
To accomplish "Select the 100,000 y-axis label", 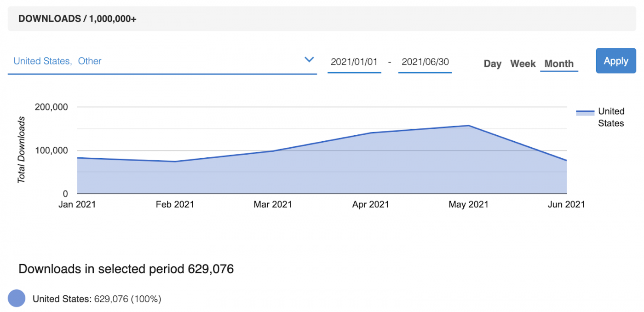I will click(51, 150).
